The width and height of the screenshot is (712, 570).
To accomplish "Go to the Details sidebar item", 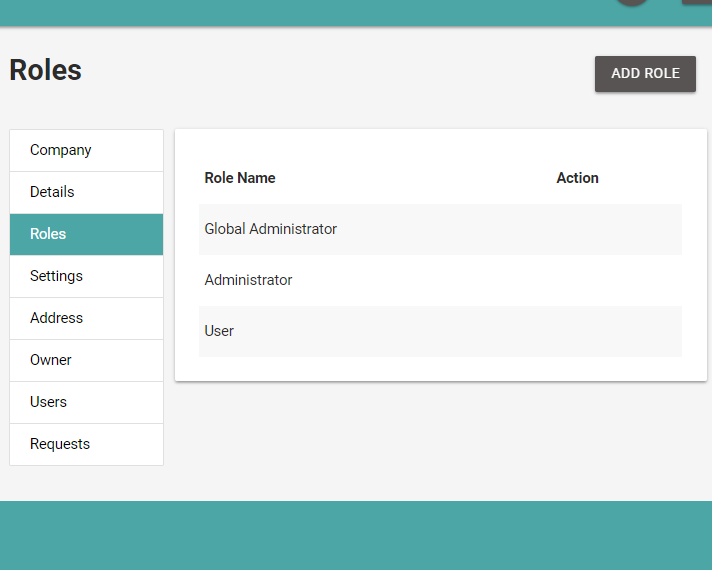I will point(86,192).
